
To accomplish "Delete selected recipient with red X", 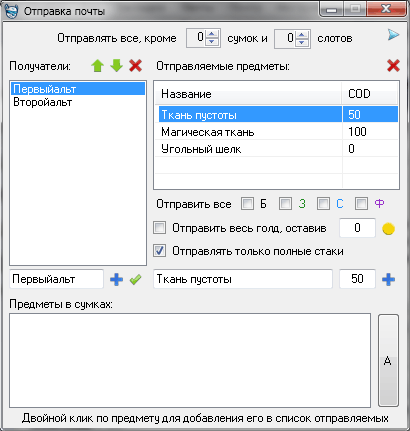I will coord(135,66).
